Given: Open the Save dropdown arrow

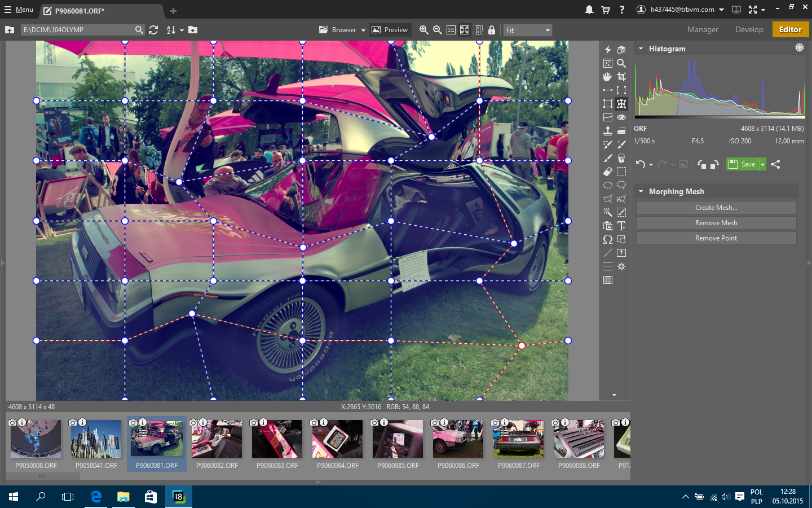Looking at the screenshot, I should point(762,164).
